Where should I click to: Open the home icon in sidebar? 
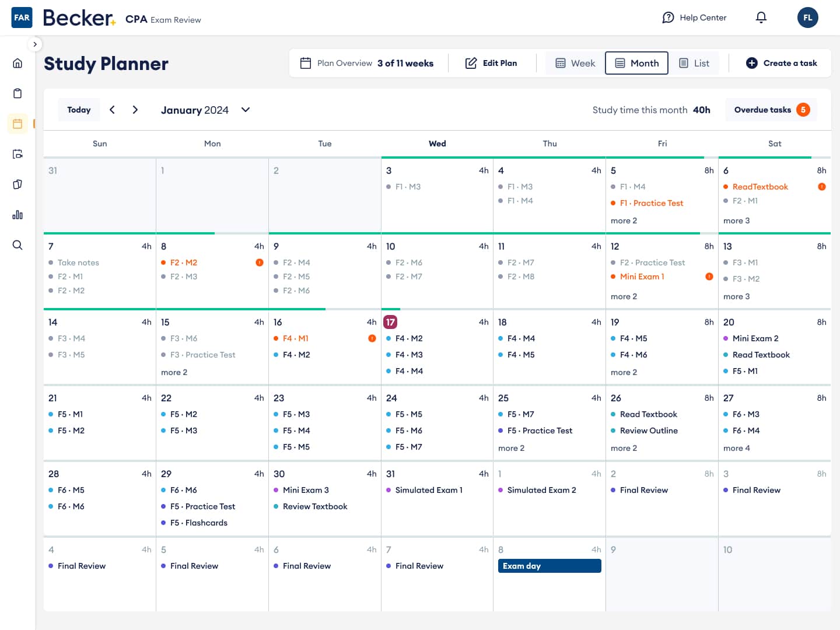pyautogui.click(x=17, y=63)
